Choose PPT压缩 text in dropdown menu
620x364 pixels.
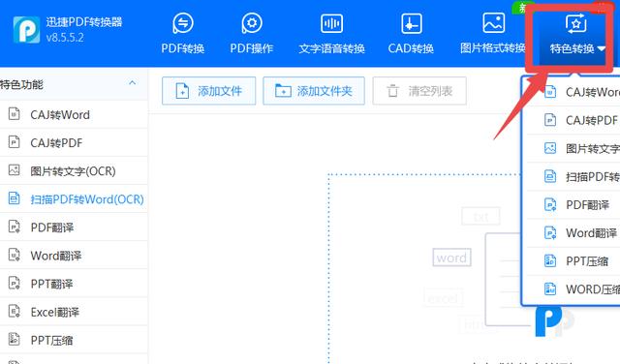click(587, 261)
